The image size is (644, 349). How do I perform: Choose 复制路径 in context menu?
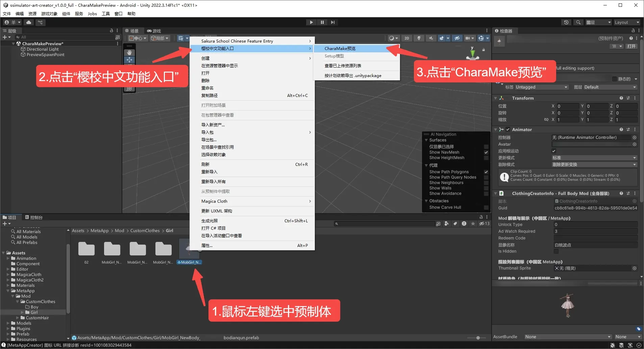[252, 96]
